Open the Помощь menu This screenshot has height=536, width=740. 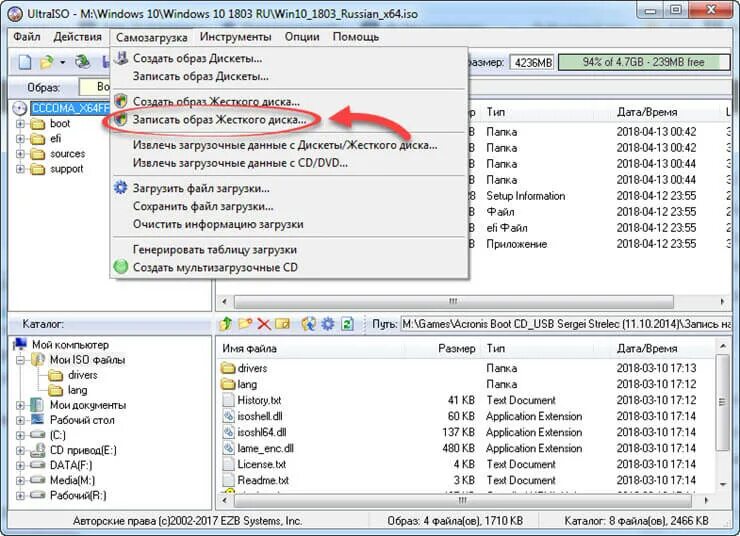[355, 37]
